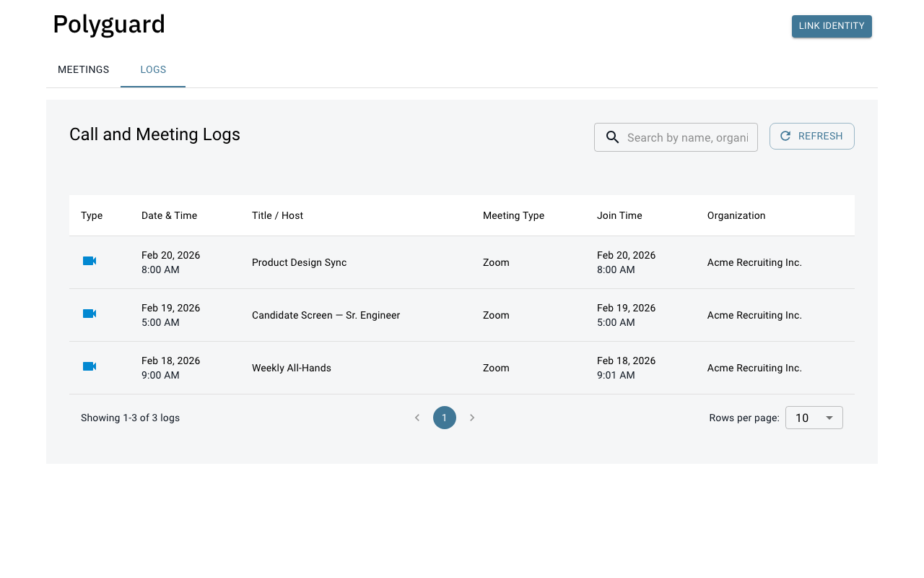The image size is (924, 578).
Task: Click the video icon on the Candidate Screen row
Action: point(89,314)
